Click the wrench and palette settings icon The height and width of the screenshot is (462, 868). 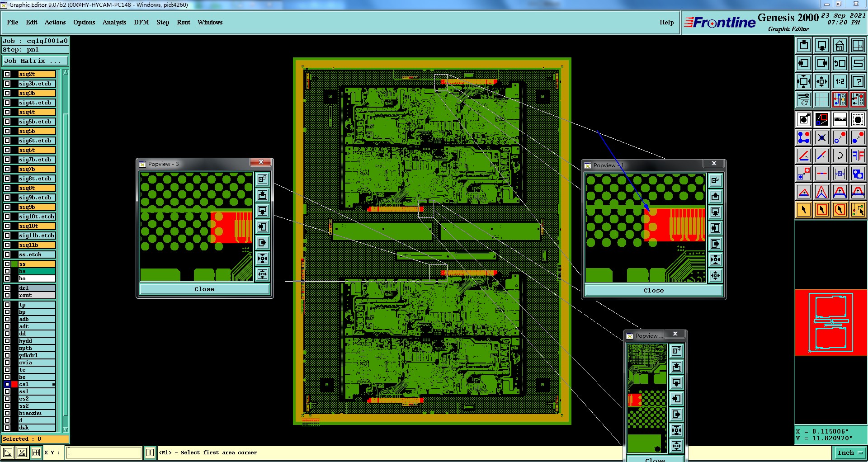pos(804,99)
